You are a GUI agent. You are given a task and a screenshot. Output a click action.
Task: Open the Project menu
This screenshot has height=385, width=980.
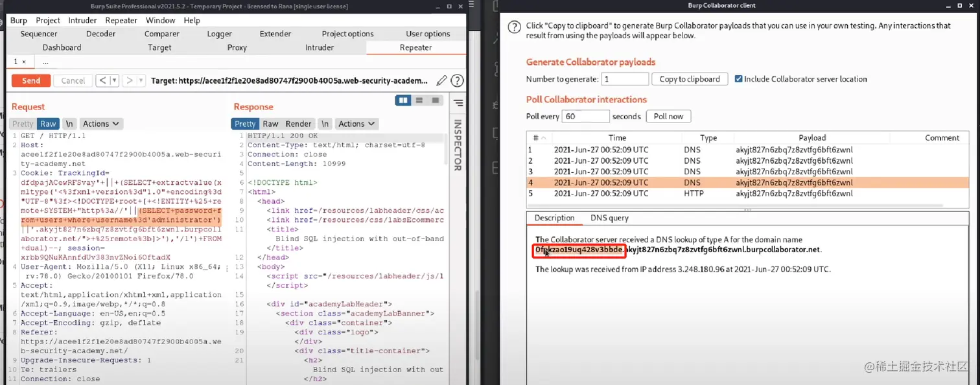48,20
